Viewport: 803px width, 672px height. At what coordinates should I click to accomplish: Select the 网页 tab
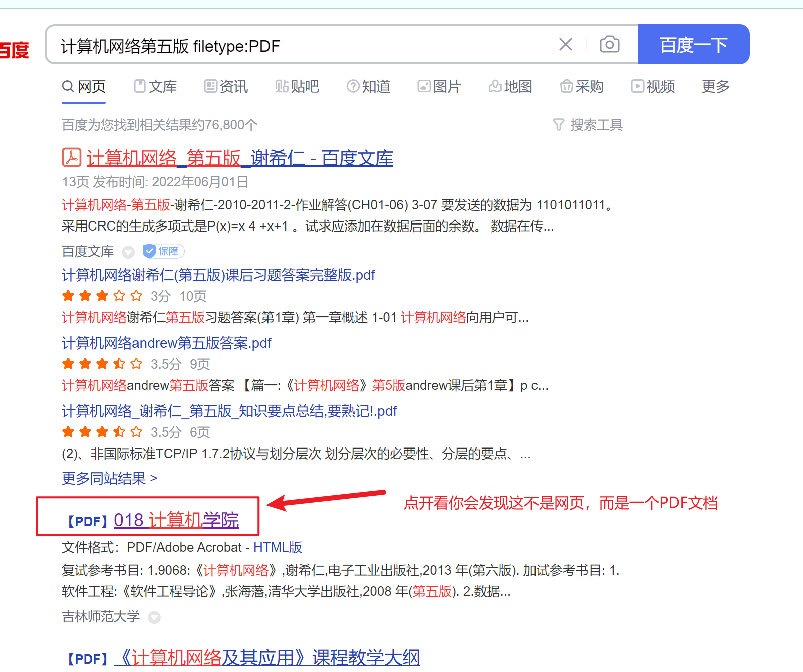(x=84, y=87)
